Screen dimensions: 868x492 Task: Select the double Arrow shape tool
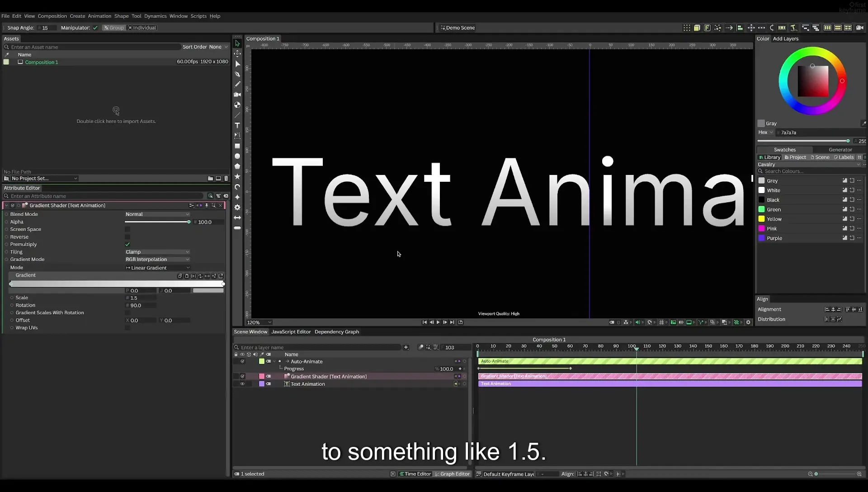[x=237, y=218]
